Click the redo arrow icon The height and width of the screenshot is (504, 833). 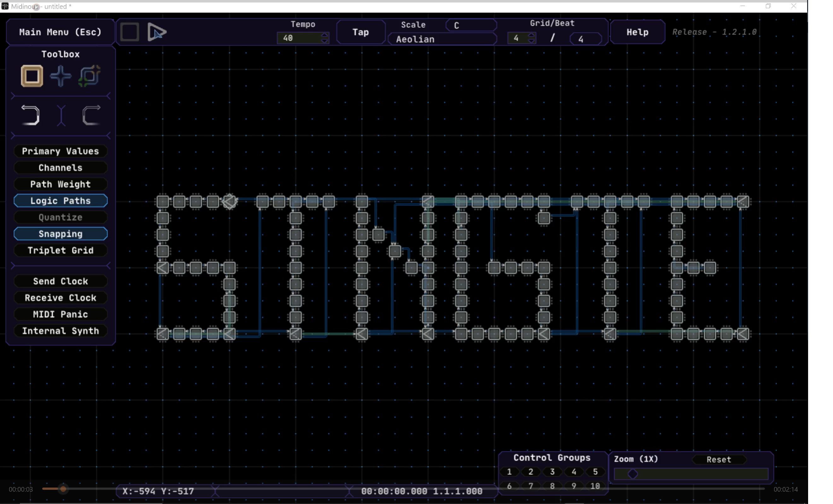pyautogui.click(x=91, y=115)
